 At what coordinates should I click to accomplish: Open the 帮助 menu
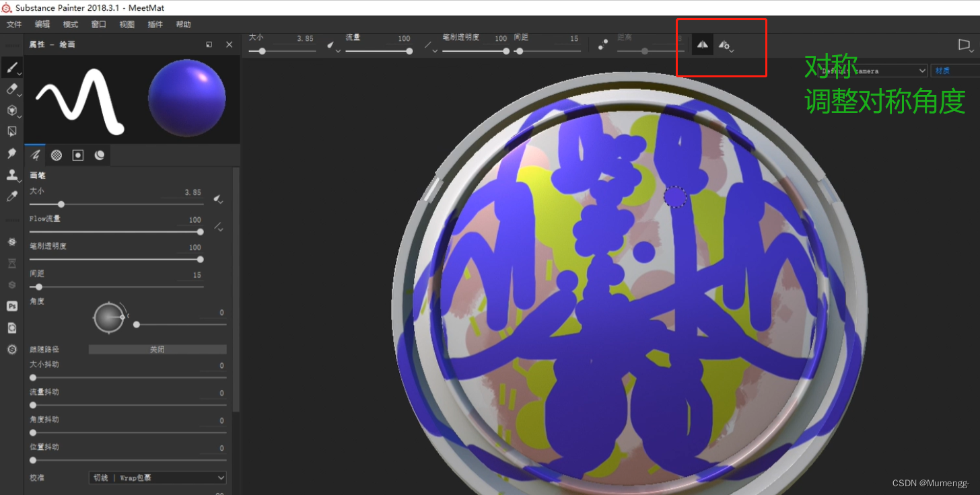pos(183,24)
